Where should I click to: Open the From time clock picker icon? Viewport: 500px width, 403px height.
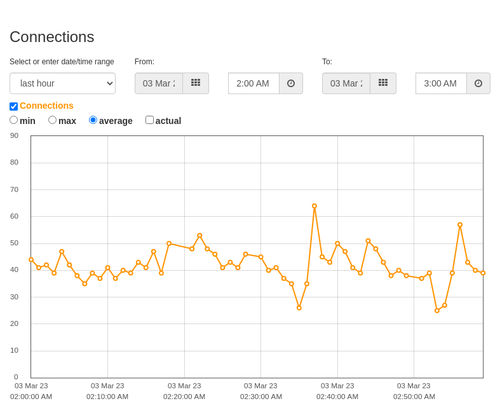(291, 83)
